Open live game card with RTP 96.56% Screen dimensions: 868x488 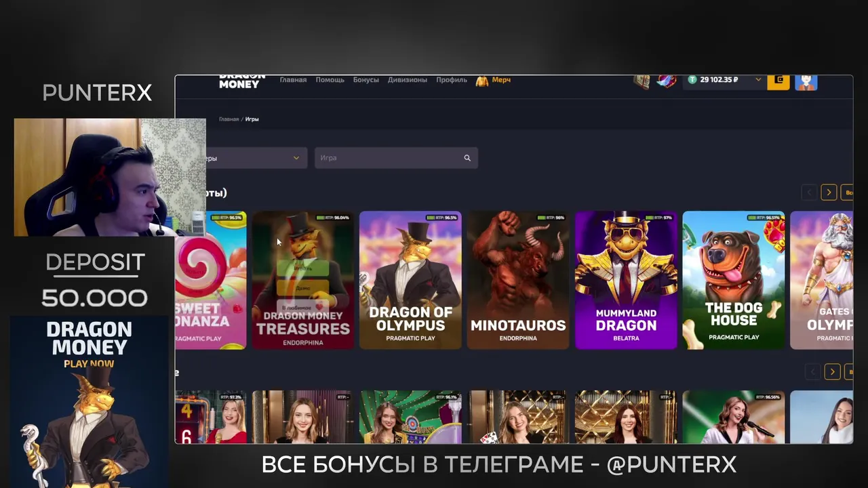tap(734, 417)
